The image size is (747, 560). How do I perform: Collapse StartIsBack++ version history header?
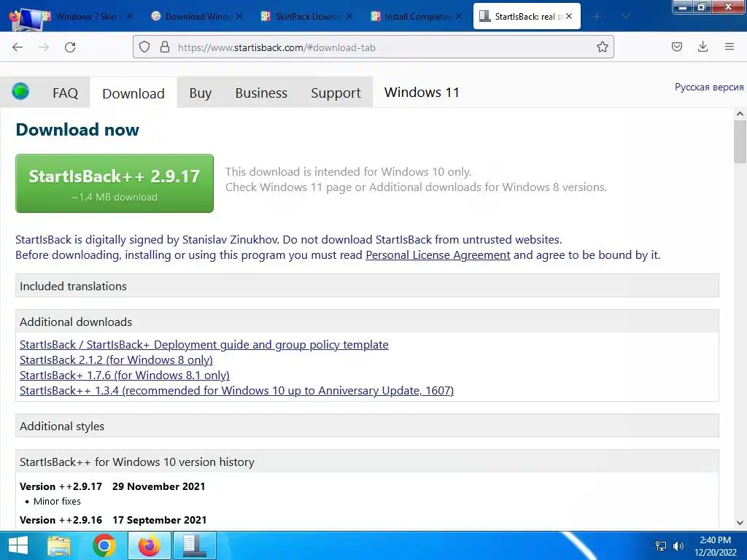367,462
